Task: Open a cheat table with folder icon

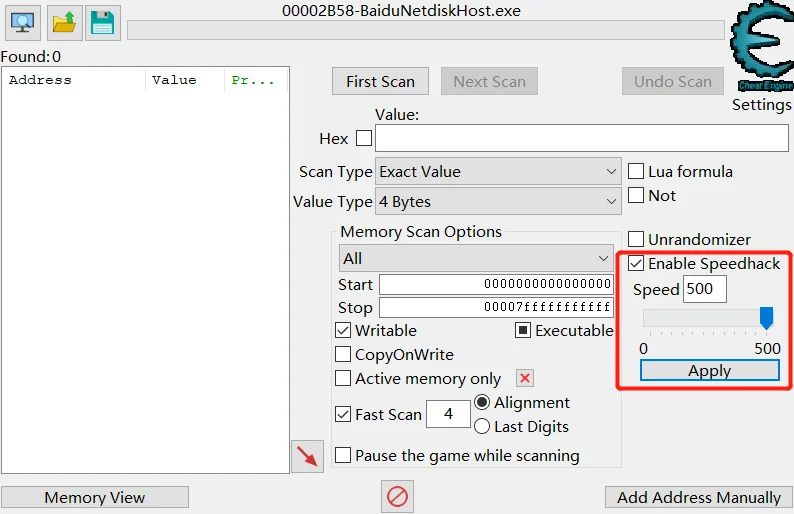Action: click(64, 23)
